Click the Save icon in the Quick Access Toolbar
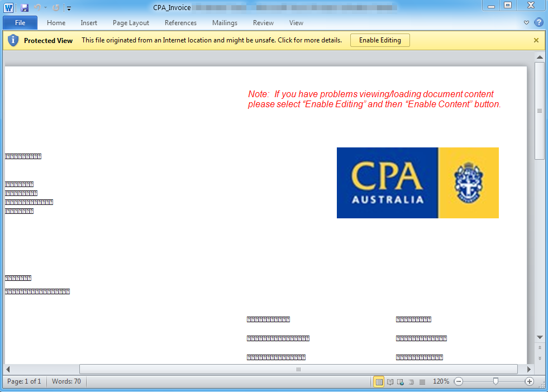 [x=25, y=8]
